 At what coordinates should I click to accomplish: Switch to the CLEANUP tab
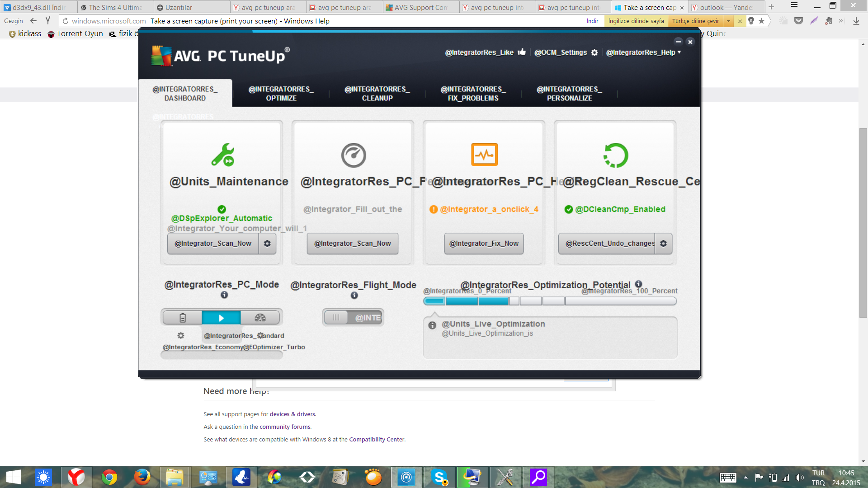[x=377, y=94]
